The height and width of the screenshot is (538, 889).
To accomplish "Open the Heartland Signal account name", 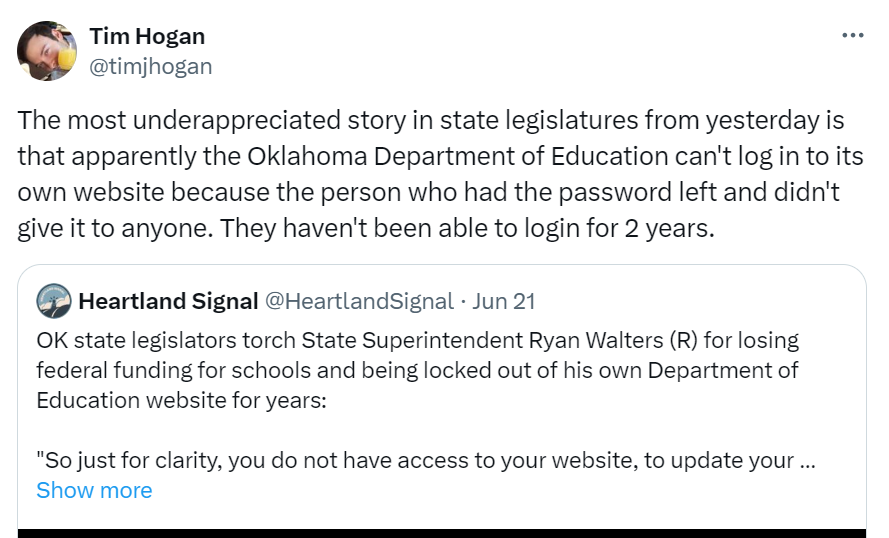I will 168,301.
